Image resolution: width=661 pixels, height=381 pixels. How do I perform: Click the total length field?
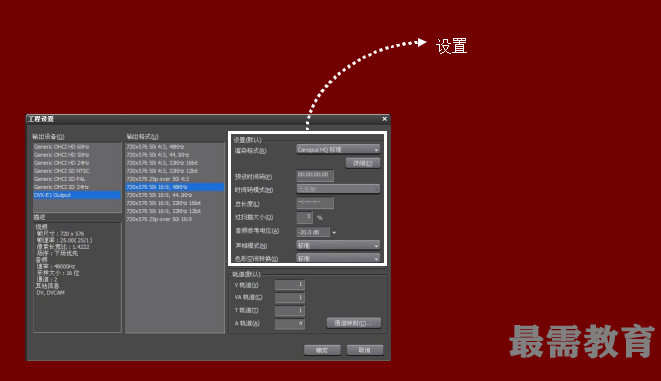[315, 203]
